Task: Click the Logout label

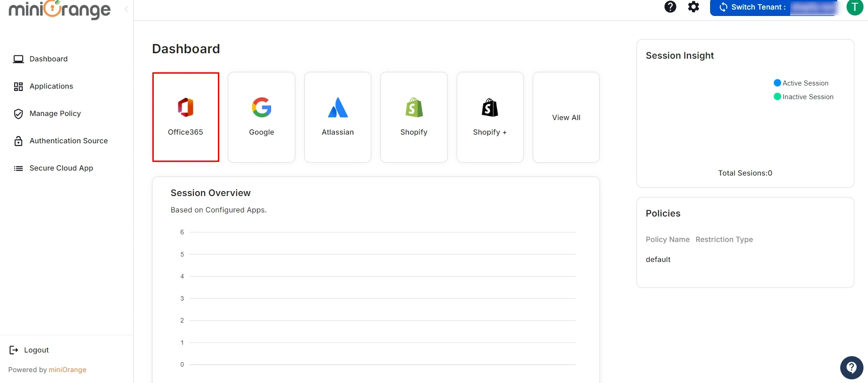Action: pos(36,350)
